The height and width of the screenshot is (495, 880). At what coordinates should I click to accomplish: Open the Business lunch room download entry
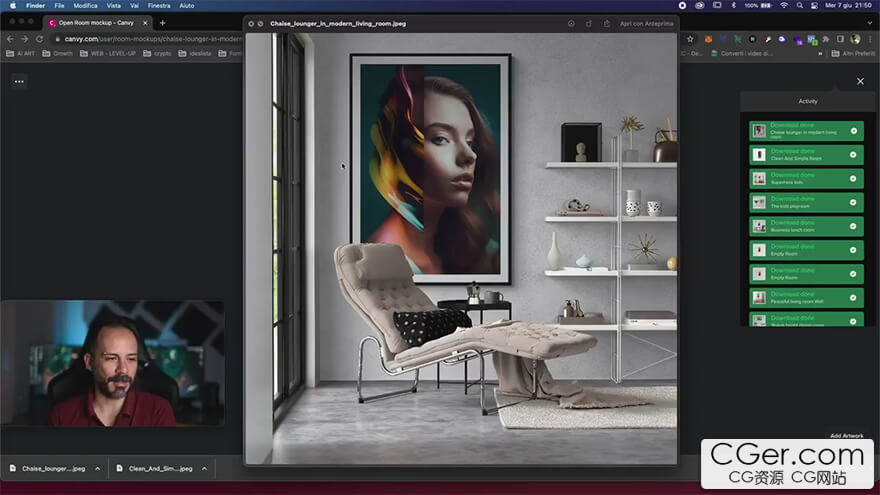806,226
